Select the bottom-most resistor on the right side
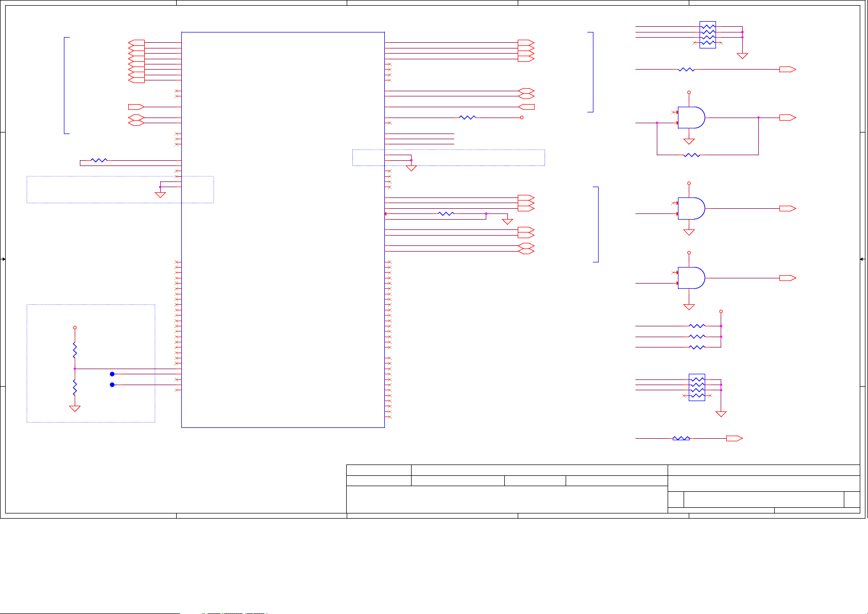Viewport: 868px width, 614px height. click(x=681, y=438)
